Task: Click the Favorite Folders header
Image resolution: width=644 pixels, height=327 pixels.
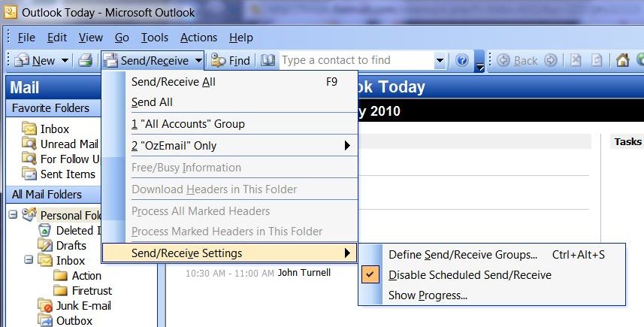Action: 53,108
